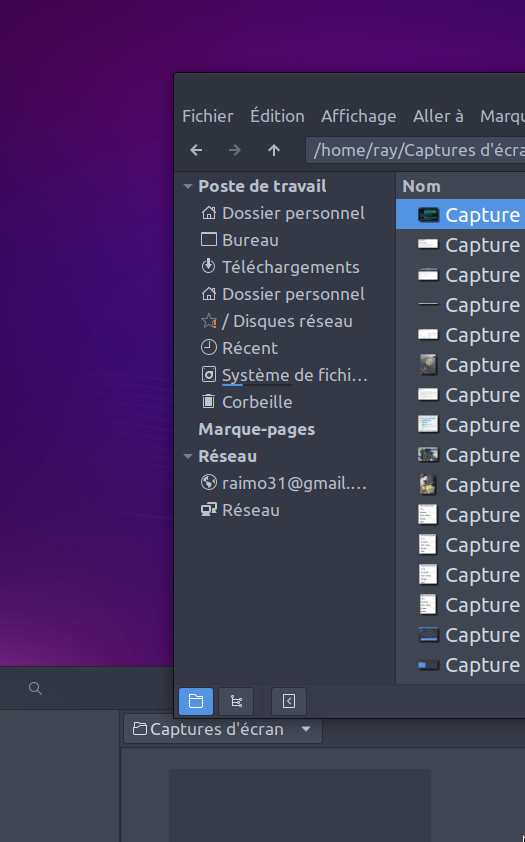Collapse the Poste de travail section
Viewport: 525px width, 842px height.
coord(188,186)
